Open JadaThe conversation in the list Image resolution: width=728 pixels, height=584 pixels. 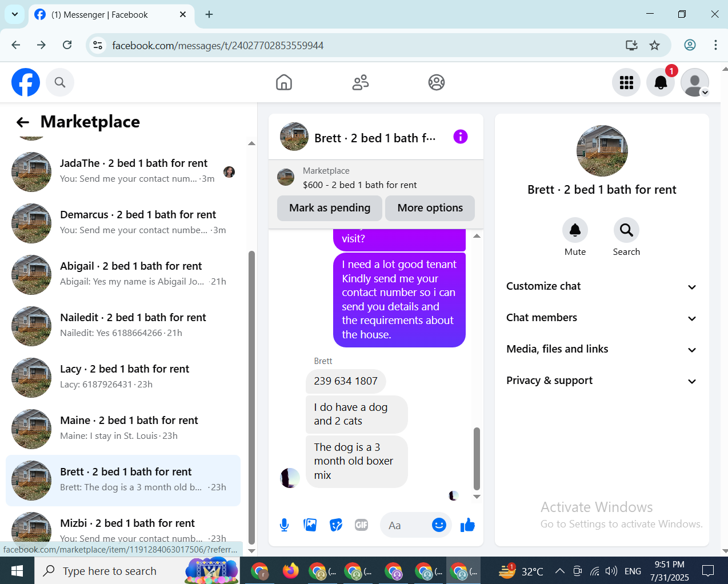(123, 171)
